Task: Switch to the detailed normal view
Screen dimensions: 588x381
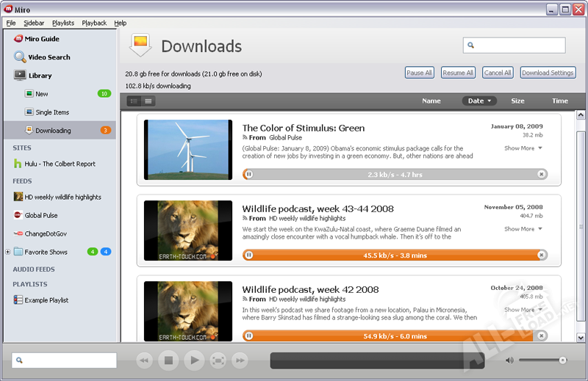Action: coord(135,101)
